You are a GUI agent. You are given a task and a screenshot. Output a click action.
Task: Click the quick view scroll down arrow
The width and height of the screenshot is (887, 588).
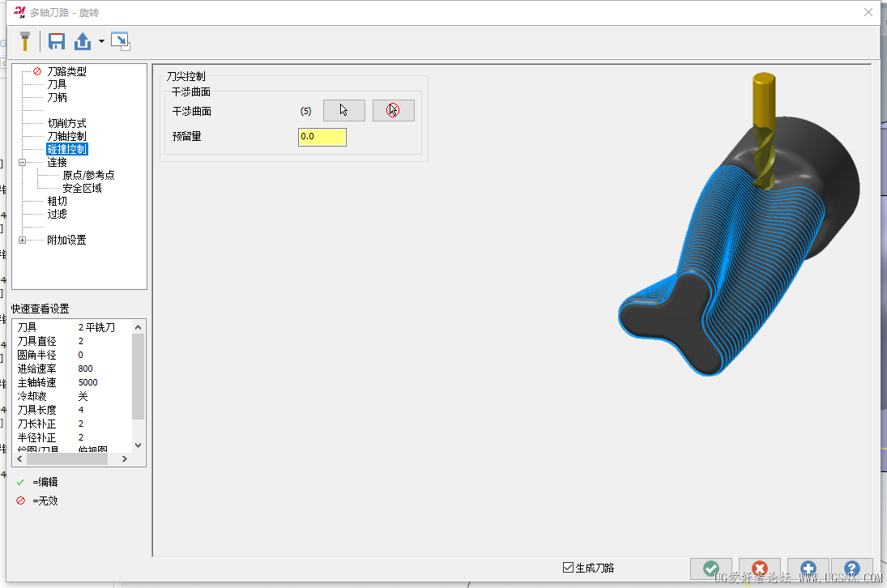(138, 445)
